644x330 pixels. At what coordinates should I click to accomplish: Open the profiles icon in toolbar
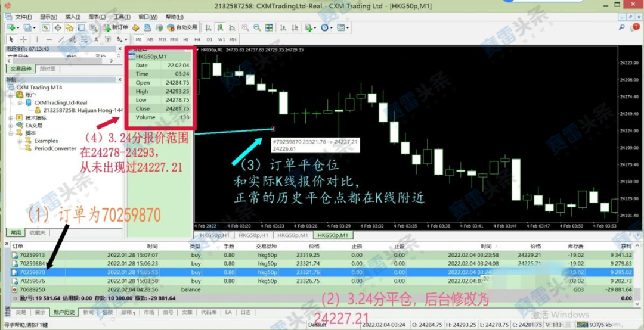tap(27, 27)
